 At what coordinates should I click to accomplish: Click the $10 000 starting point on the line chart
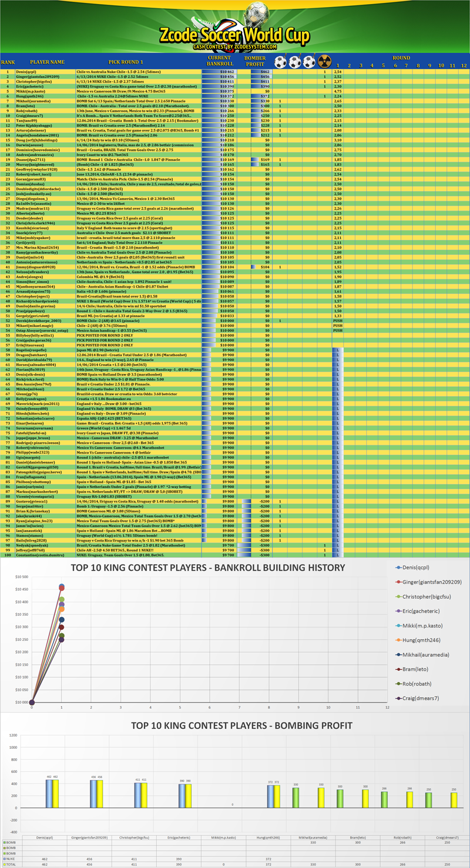tap(32, 702)
